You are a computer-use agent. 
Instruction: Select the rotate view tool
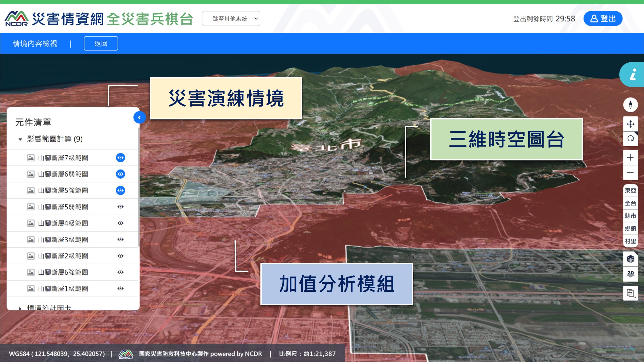coord(630,139)
